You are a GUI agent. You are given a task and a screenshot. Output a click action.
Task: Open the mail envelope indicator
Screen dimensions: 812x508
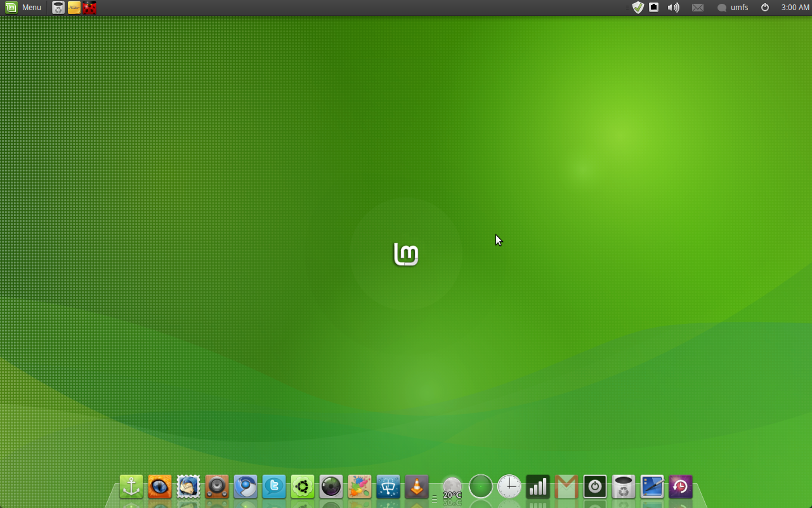698,8
